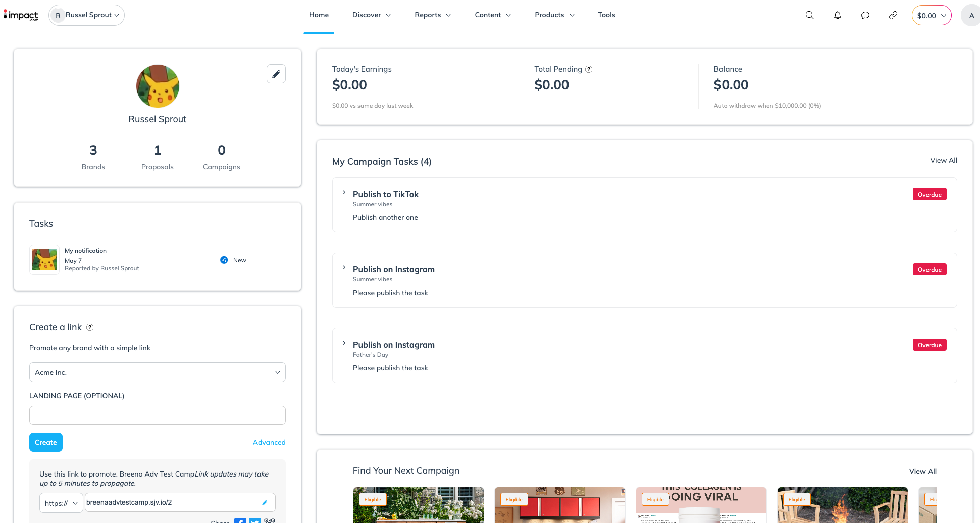Open the fire pit chairs campaign card
The image size is (980, 523).
[843, 505]
